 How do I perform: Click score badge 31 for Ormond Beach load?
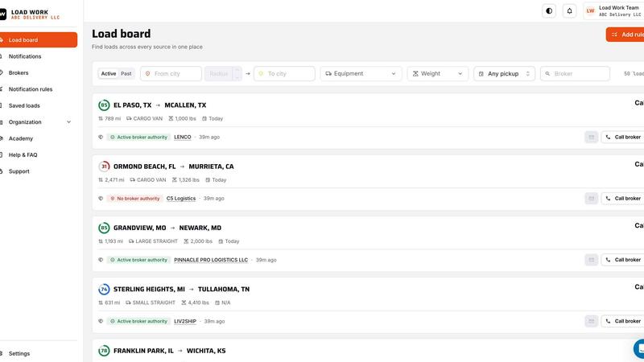point(104,167)
